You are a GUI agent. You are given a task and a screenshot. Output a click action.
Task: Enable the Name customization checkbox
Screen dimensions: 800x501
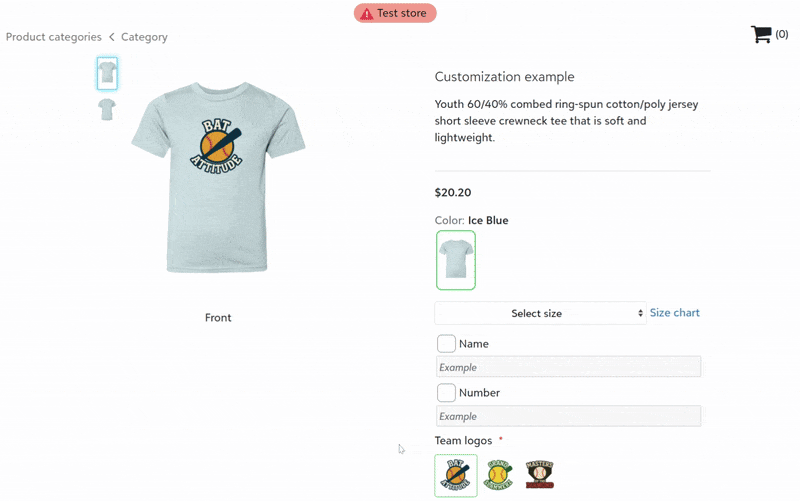(446, 344)
